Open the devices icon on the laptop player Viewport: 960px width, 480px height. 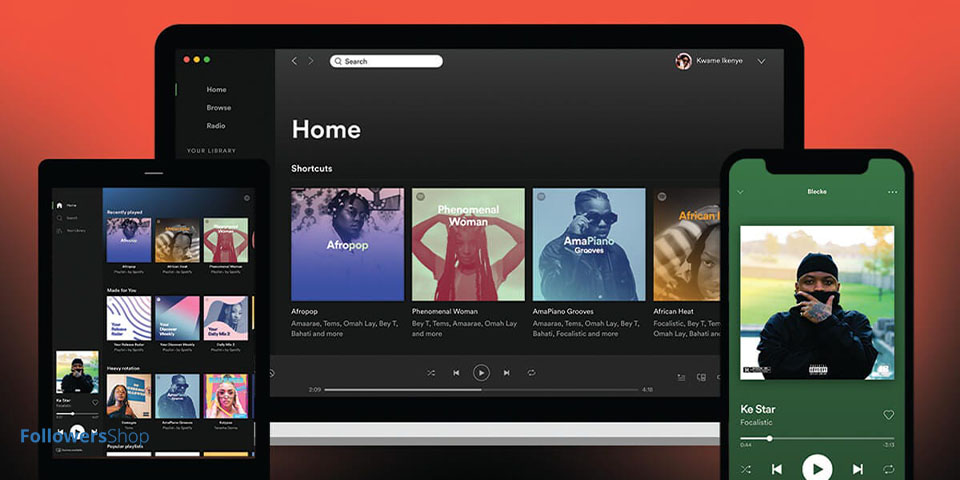[702, 377]
